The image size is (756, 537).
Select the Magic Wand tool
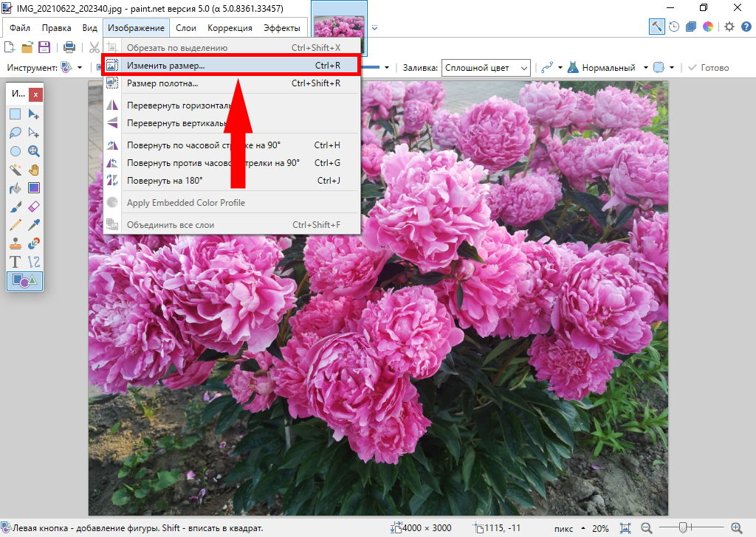coord(16,170)
